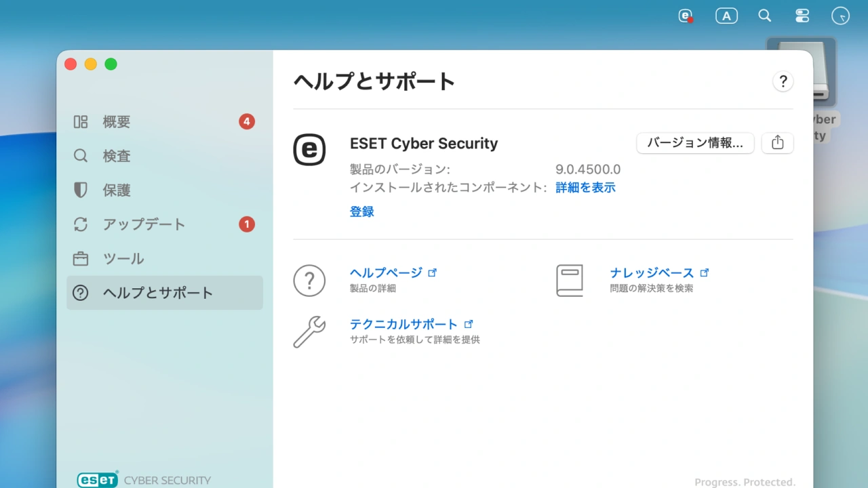868x488 pixels.
Task: Click the ヘルプとサポート sidebar item
Action: 157,293
